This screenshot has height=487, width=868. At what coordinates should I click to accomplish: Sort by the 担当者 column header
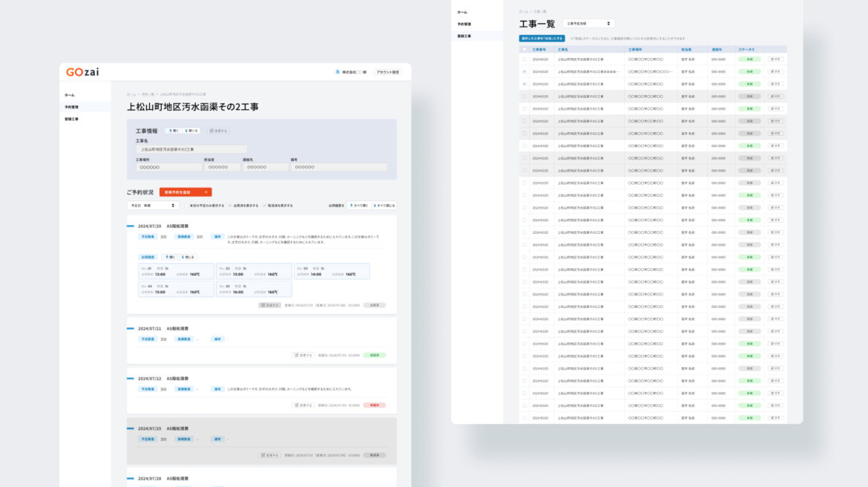coord(686,49)
